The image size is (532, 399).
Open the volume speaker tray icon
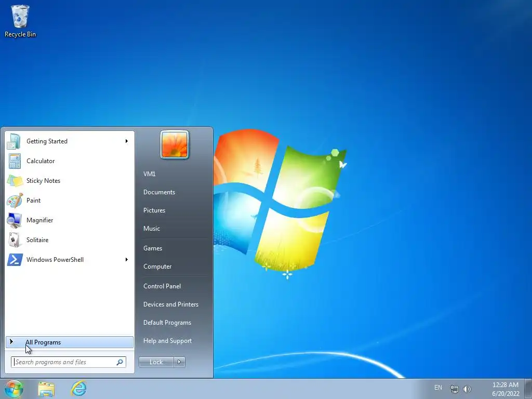pyautogui.click(x=467, y=389)
